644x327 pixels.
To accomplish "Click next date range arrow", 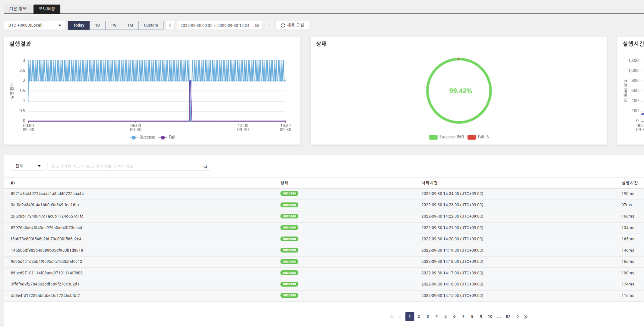I will pos(269,25).
